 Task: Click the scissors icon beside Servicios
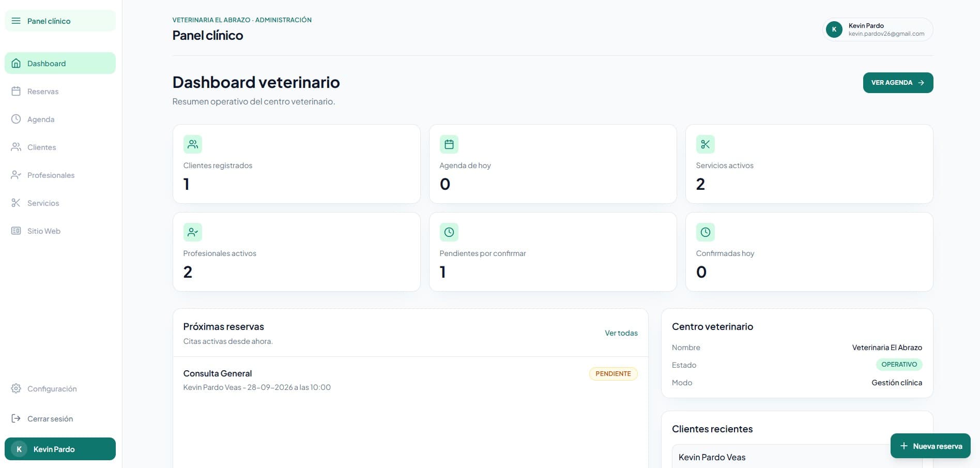16,203
